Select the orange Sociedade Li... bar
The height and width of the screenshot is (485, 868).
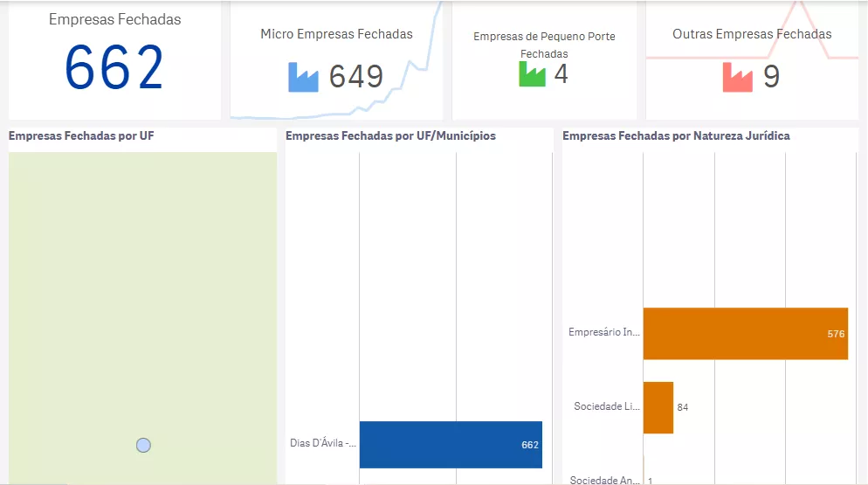(658, 407)
